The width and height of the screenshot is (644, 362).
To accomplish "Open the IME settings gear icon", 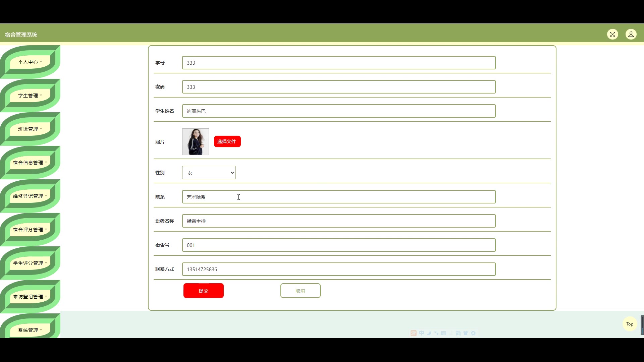I will (473, 333).
